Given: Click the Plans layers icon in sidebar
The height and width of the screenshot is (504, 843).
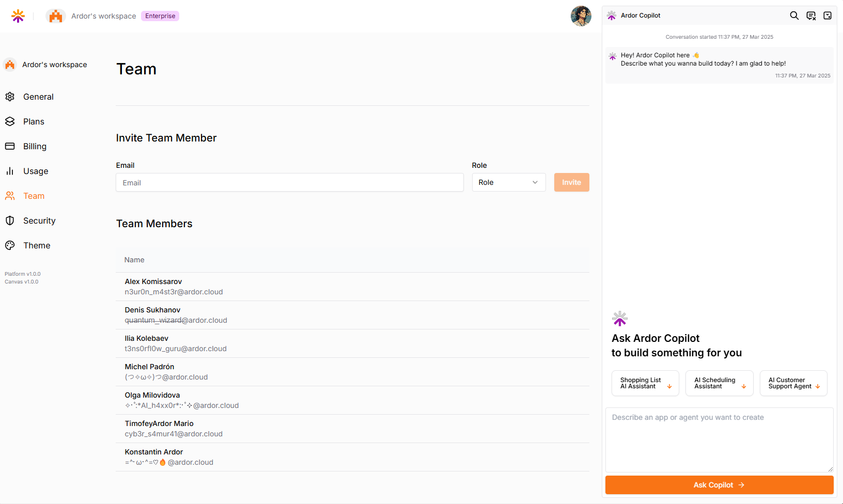Looking at the screenshot, I should (x=10, y=121).
